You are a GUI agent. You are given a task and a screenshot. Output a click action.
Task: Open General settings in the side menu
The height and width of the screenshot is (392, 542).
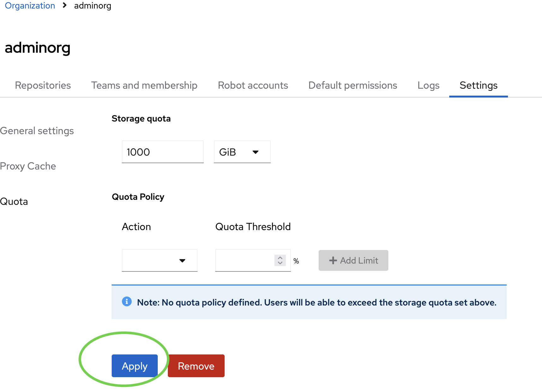(x=37, y=131)
